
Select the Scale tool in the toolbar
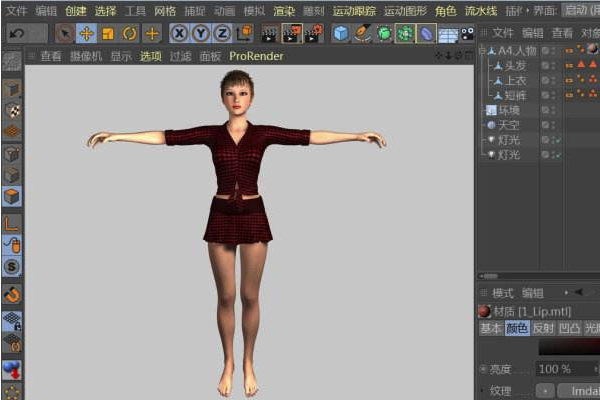pos(108,33)
